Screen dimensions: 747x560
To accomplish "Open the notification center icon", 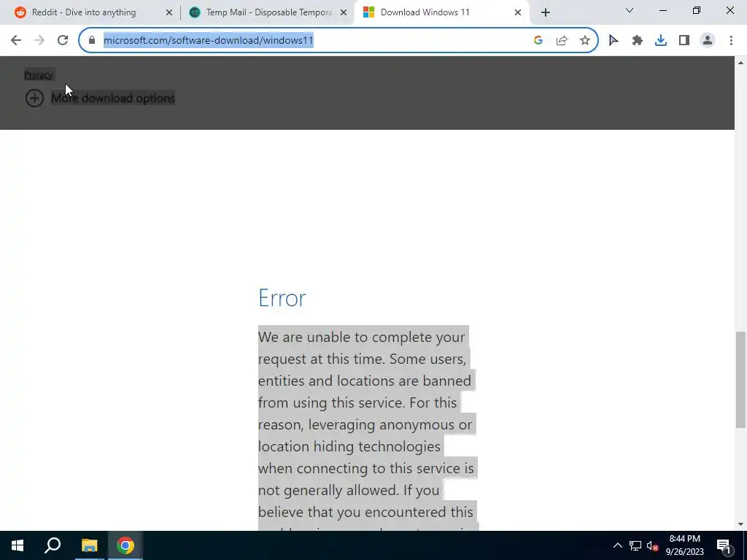I will pyautogui.click(x=724, y=545).
